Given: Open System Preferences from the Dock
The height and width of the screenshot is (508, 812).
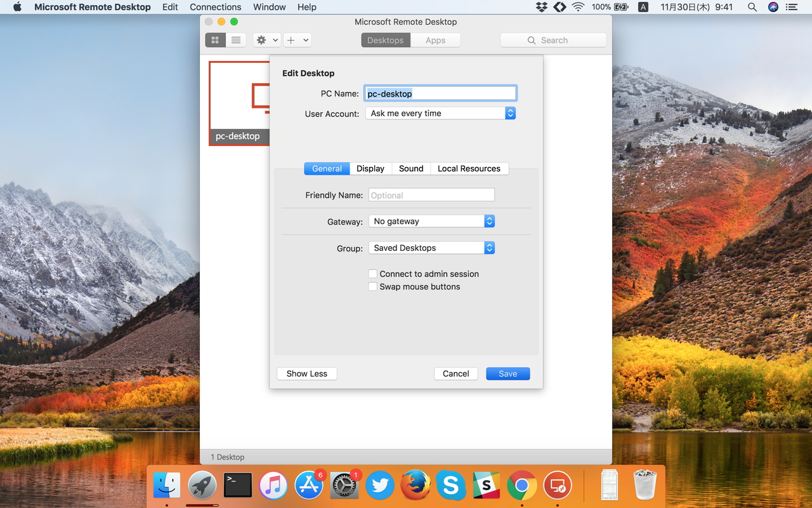Looking at the screenshot, I should click(x=344, y=486).
